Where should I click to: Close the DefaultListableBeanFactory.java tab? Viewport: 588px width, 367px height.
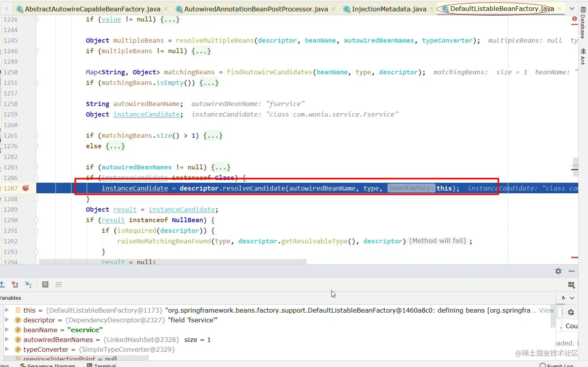tap(559, 9)
